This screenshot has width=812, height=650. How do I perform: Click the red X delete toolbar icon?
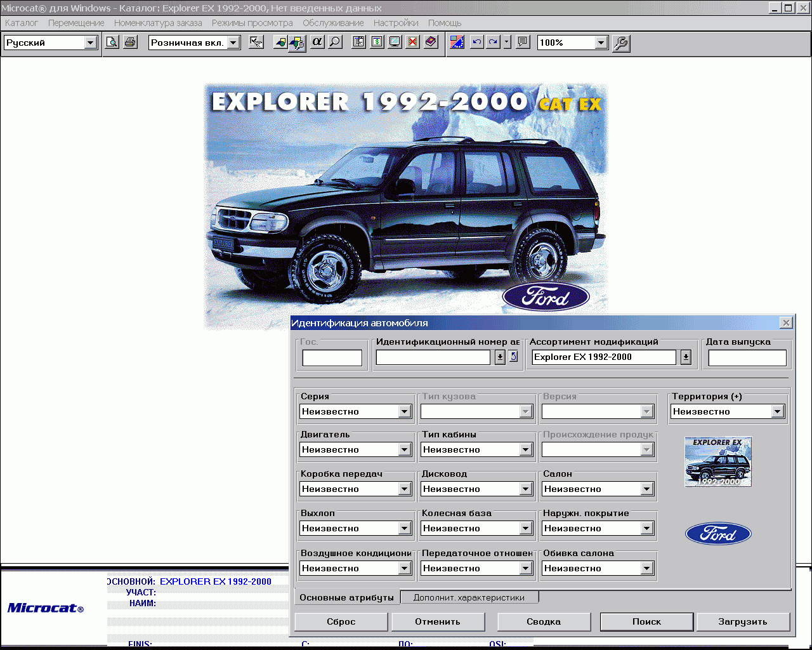[412, 43]
